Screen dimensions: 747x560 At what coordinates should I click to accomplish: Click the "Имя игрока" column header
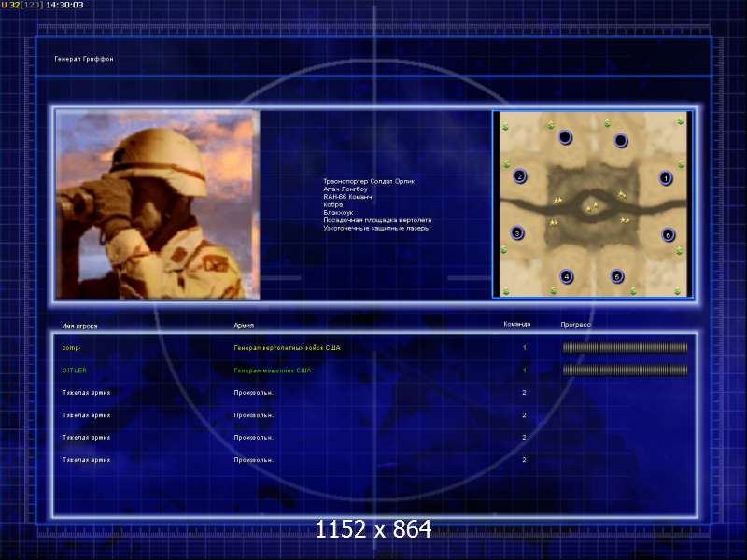click(x=79, y=326)
